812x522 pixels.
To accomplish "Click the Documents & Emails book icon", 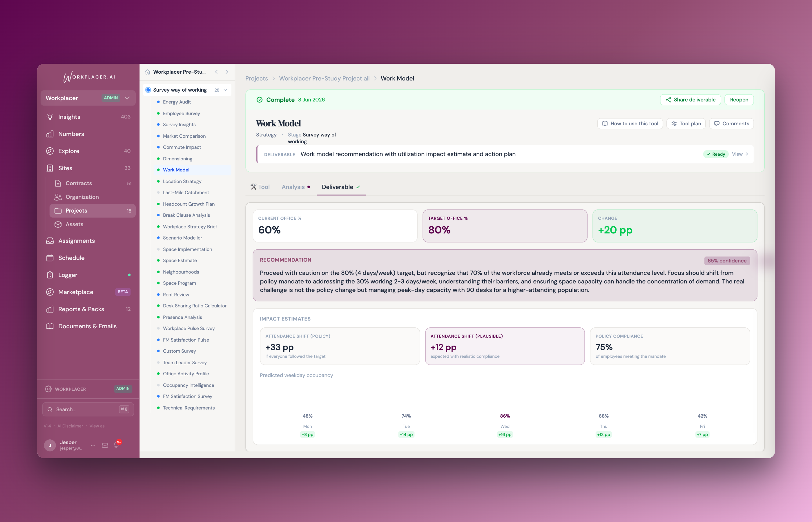I will point(50,326).
